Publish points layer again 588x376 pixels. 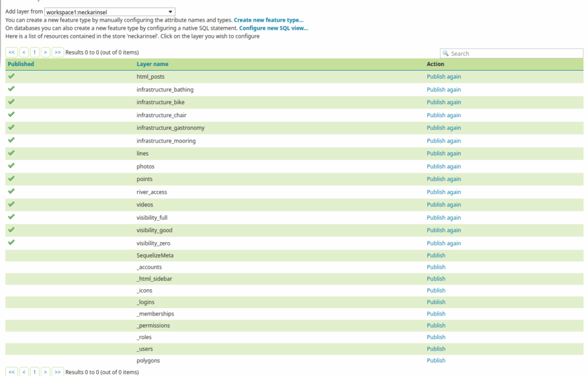point(444,179)
